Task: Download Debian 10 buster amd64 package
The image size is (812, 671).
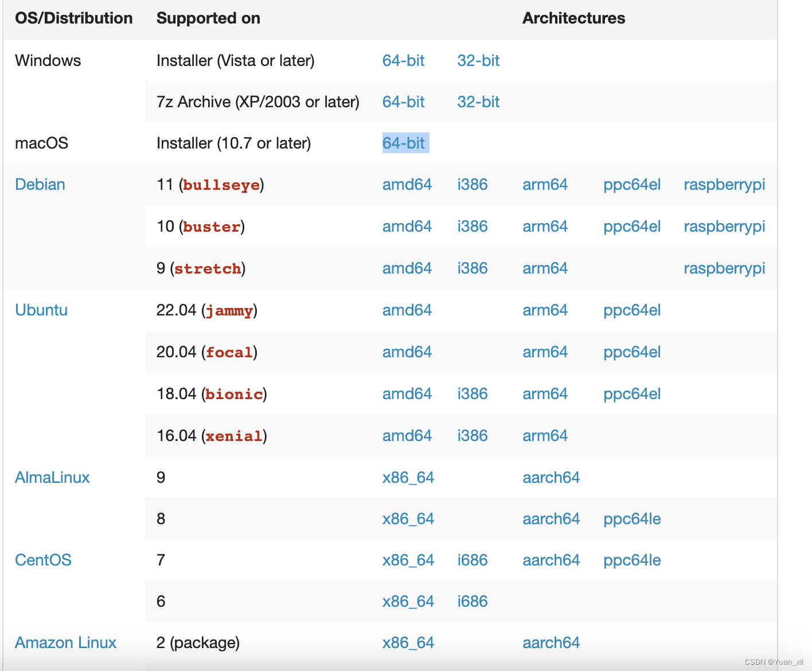Action: click(x=407, y=227)
